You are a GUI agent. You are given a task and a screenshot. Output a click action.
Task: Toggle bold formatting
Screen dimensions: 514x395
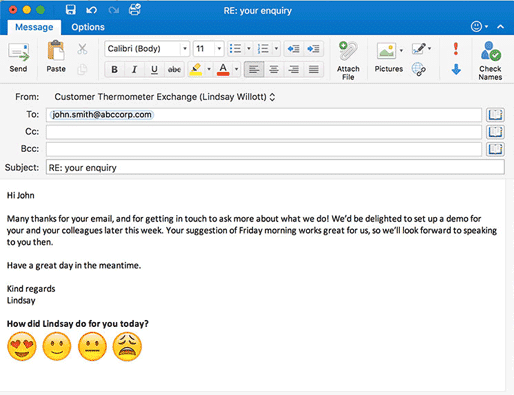coord(114,69)
